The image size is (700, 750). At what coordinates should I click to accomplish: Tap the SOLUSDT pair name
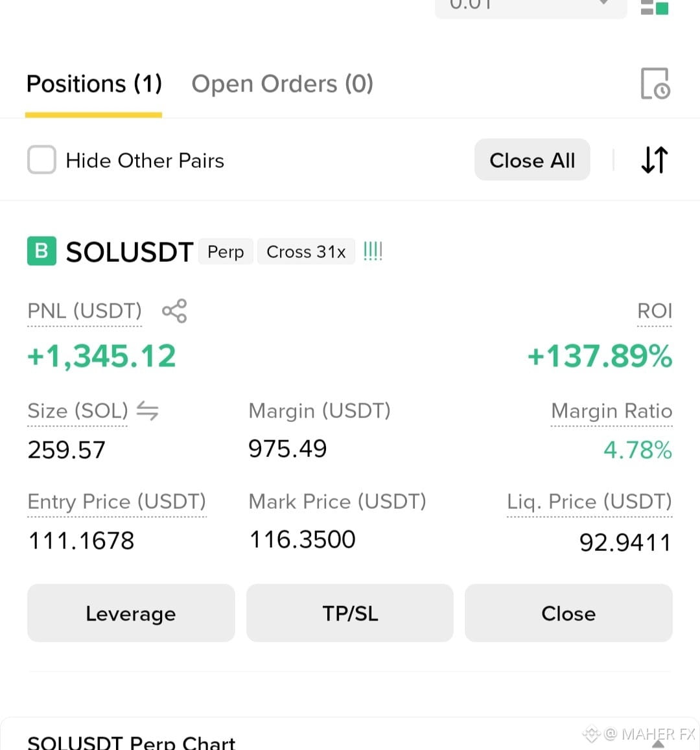point(130,252)
